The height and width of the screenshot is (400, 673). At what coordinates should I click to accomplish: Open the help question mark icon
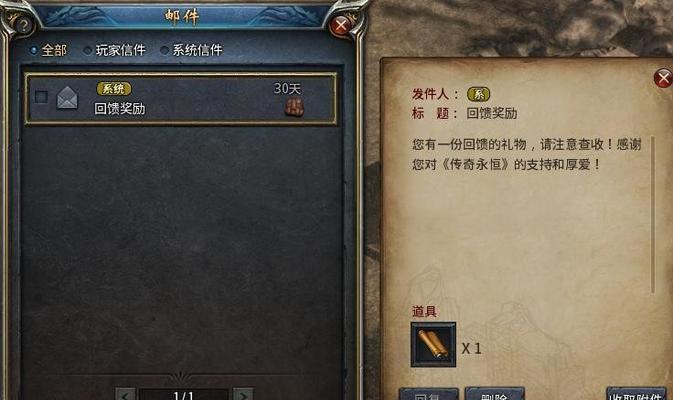[x=23, y=25]
